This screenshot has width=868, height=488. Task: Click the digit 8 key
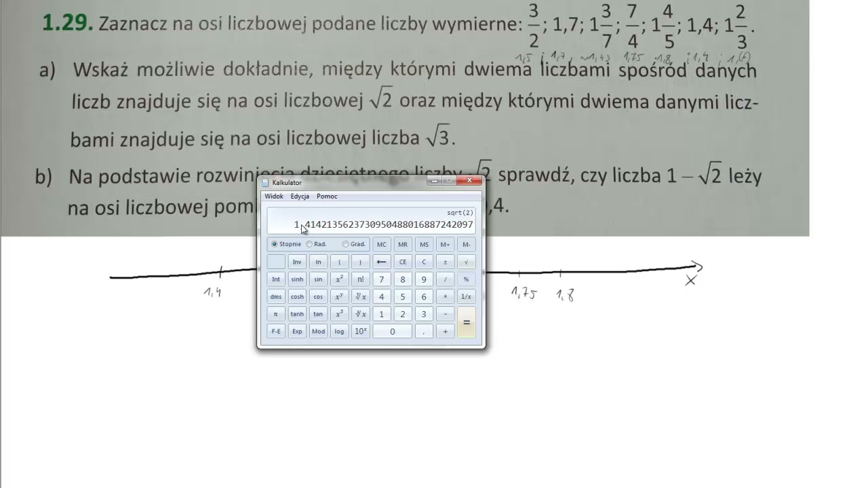click(403, 279)
